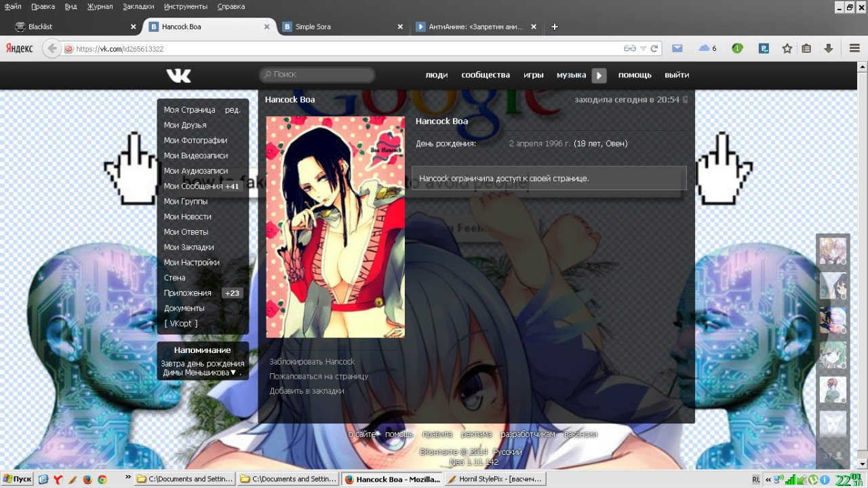
Task: Click the green signal bars tray icon
Action: coord(791,479)
